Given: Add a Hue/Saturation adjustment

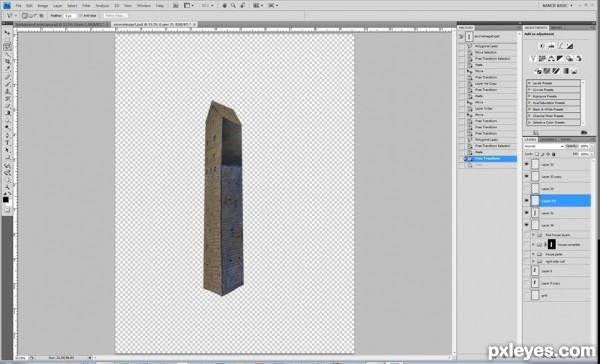Looking at the screenshot, I should tap(542, 59).
